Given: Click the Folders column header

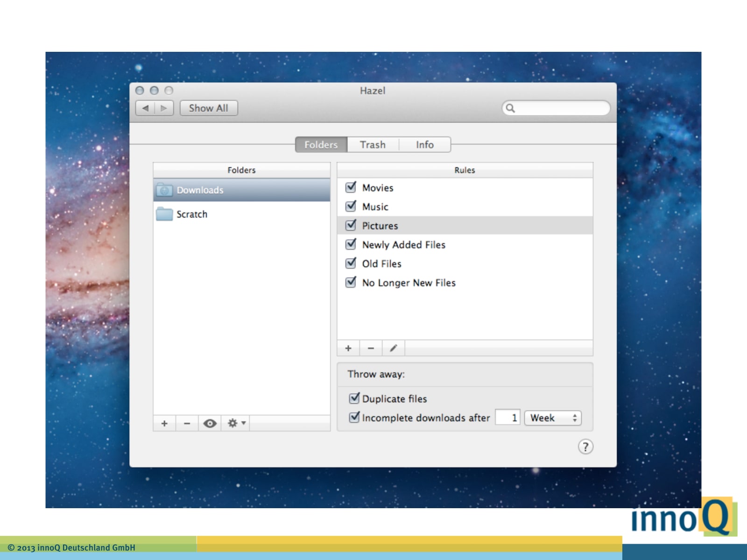Looking at the screenshot, I should pyautogui.click(x=242, y=170).
